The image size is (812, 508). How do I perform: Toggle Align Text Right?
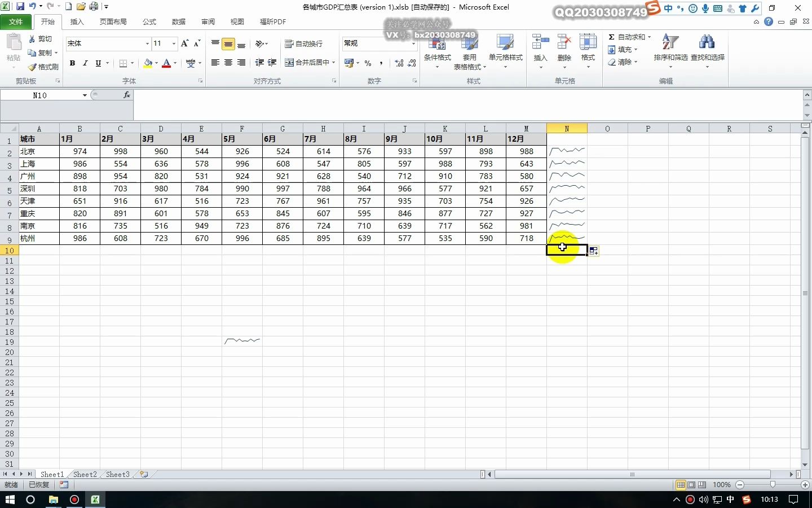coord(241,63)
